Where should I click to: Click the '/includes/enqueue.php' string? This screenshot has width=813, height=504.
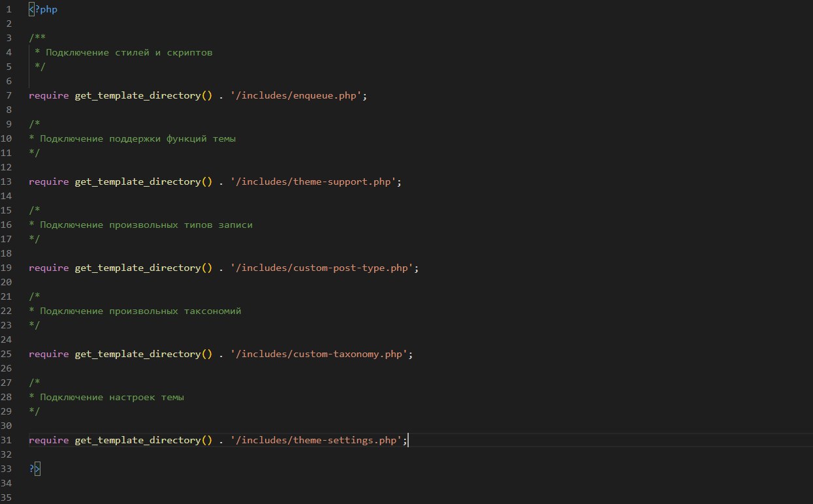coord(296,96)
